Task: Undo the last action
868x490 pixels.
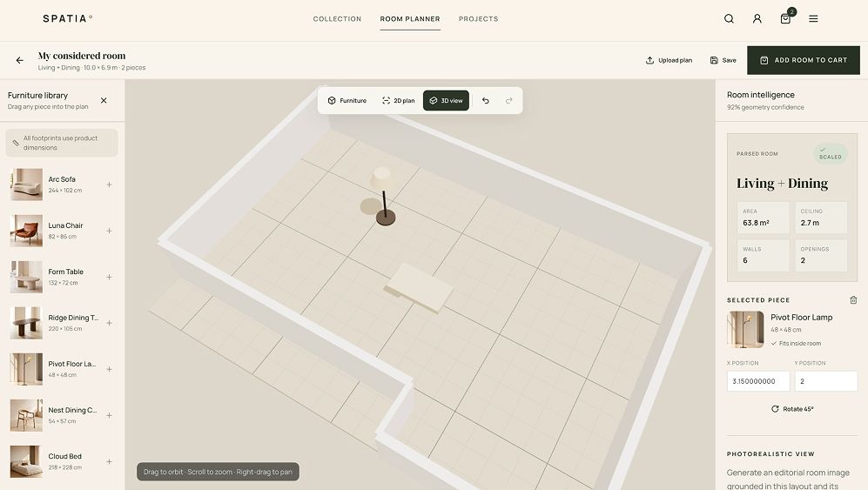Action: coord(486,101)
